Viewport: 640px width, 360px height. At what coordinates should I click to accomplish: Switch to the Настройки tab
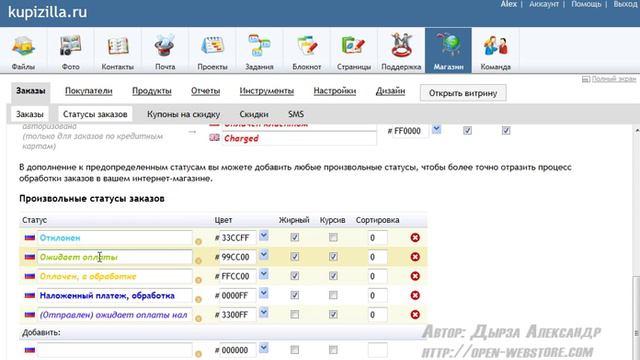click(335, 91)
